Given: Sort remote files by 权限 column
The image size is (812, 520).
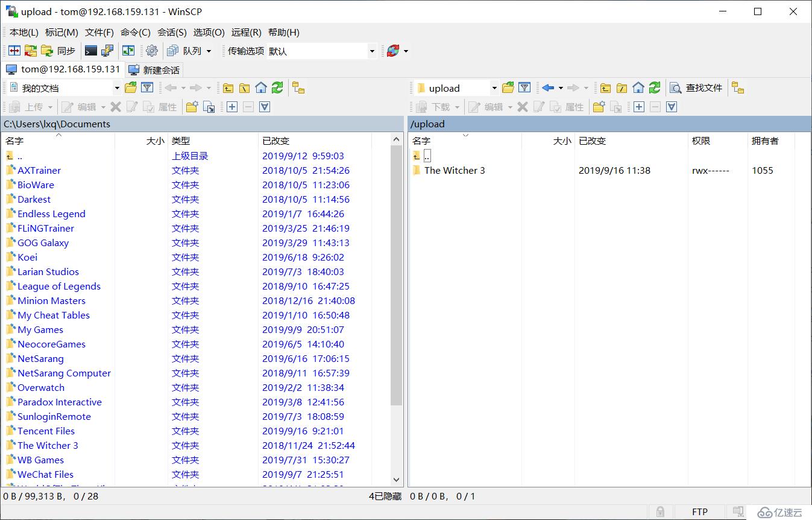Looking at the screenshot, I should [718, 141].
